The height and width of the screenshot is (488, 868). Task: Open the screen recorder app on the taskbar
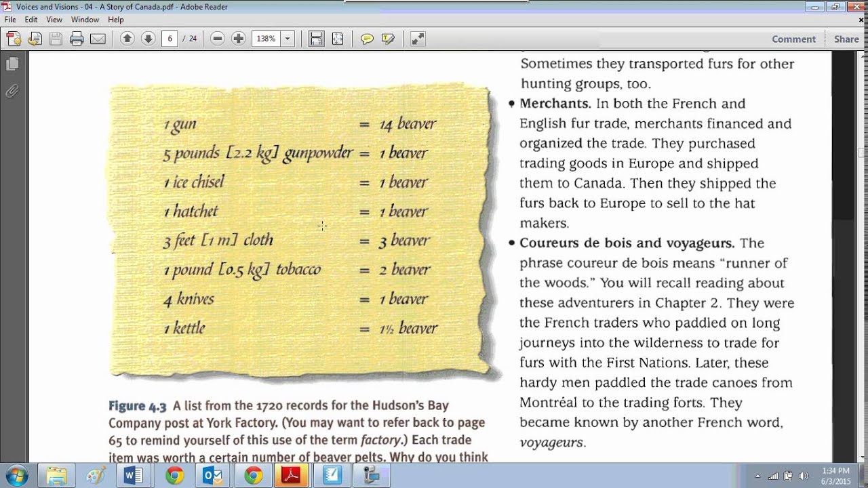[371, 476]
